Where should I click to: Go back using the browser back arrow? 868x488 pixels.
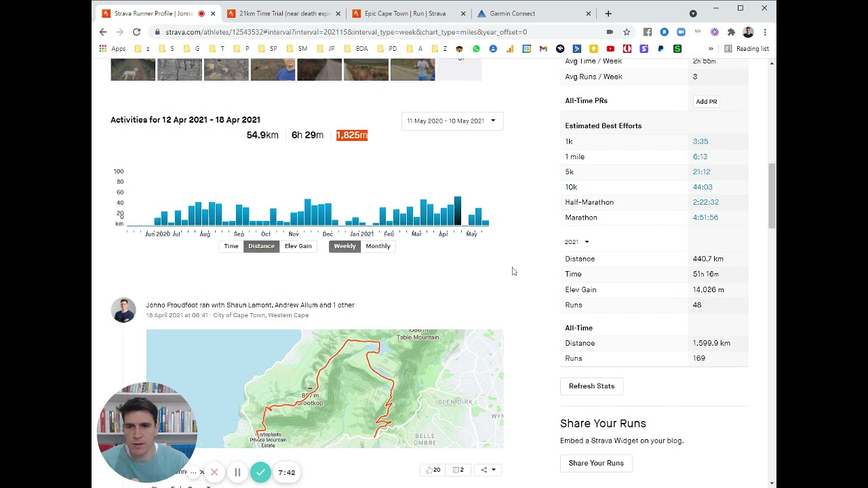[x=103, y=32]
